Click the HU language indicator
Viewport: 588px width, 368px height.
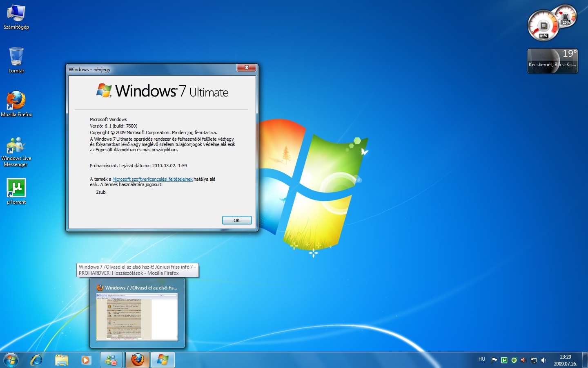pos(482,359)
